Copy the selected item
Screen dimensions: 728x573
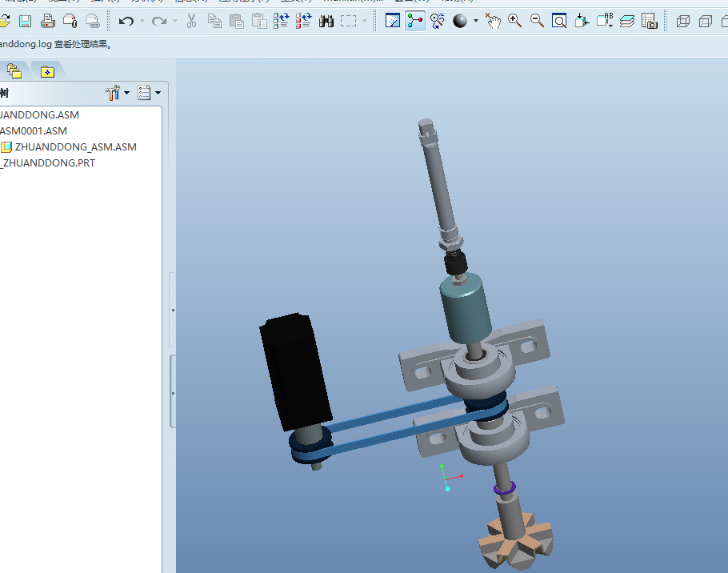coord(214,21)
